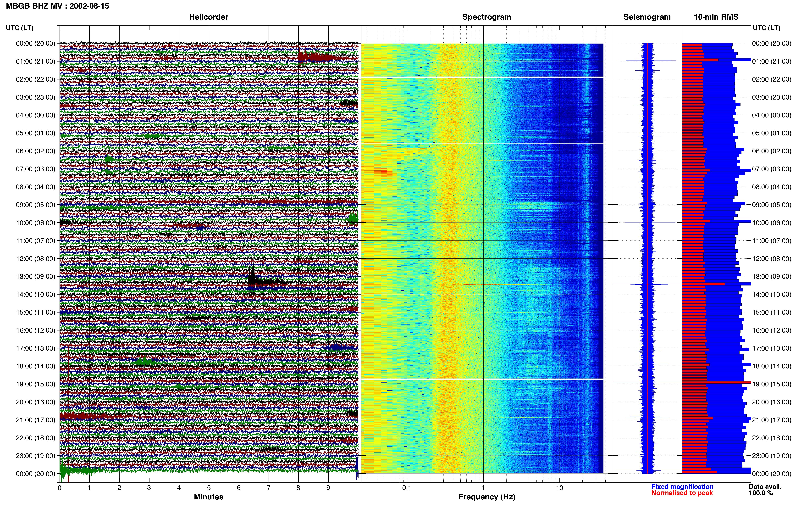Click 'UTC (LT)' label beside the RMS panel
The height and width of the screenshot is (508, 812).
(766, 28)
